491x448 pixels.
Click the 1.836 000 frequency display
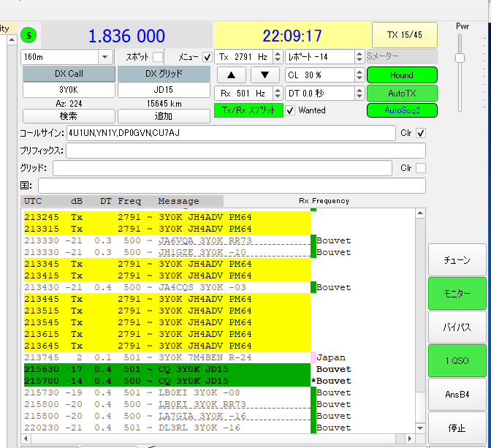127,36
